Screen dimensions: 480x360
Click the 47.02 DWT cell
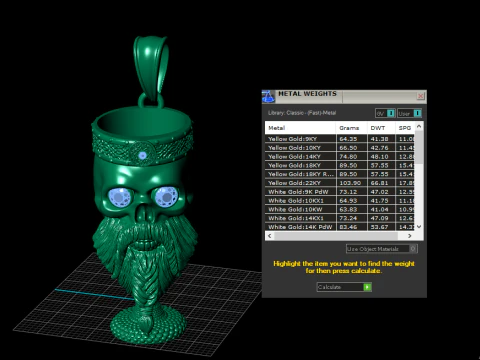point(381,192)
